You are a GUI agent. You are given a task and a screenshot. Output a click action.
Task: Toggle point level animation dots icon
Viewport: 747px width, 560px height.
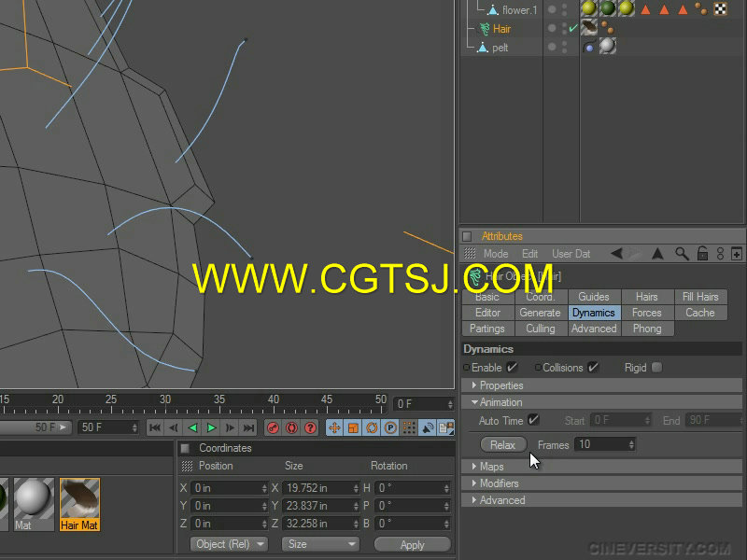point(409,427)
